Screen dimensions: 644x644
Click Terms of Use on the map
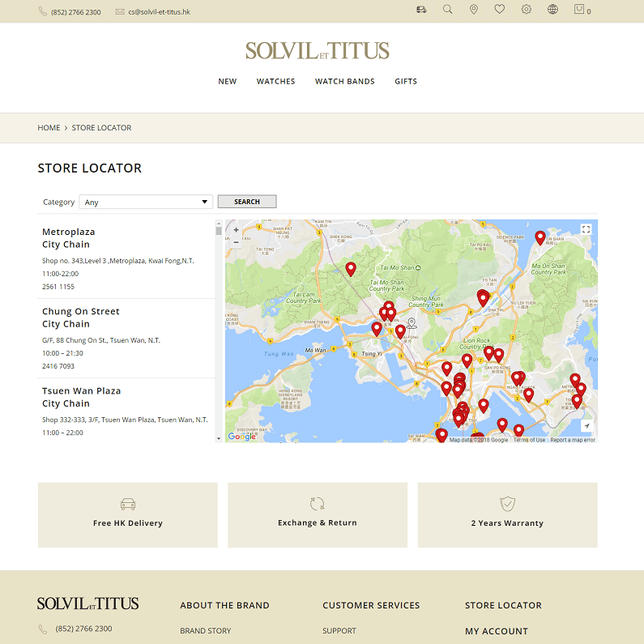529,440
